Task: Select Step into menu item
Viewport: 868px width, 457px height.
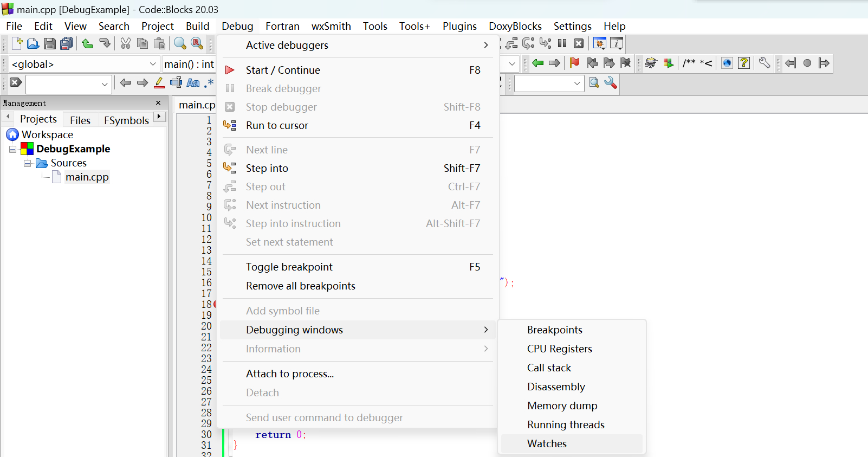Action: 358,168
